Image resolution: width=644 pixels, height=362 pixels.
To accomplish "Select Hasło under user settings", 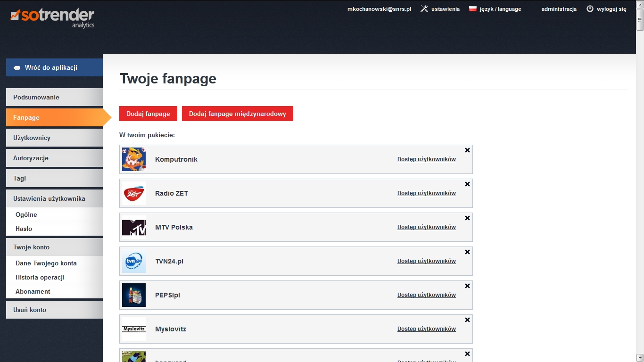I will pos(24,229).
